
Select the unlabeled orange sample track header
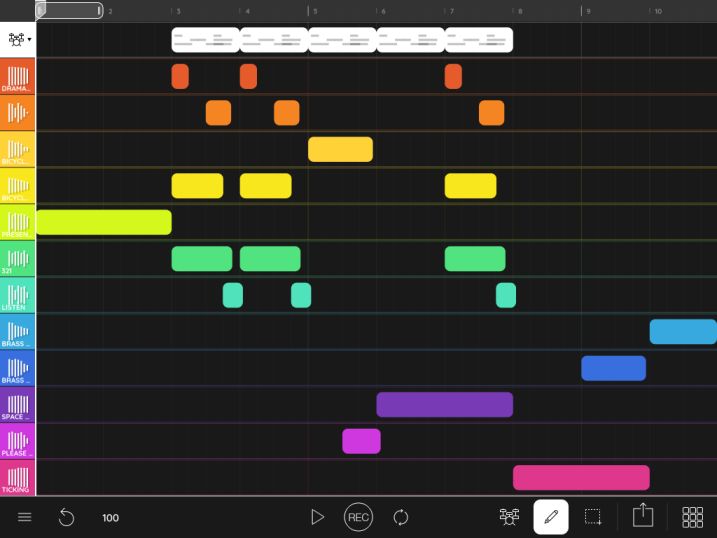pos(17,113)
